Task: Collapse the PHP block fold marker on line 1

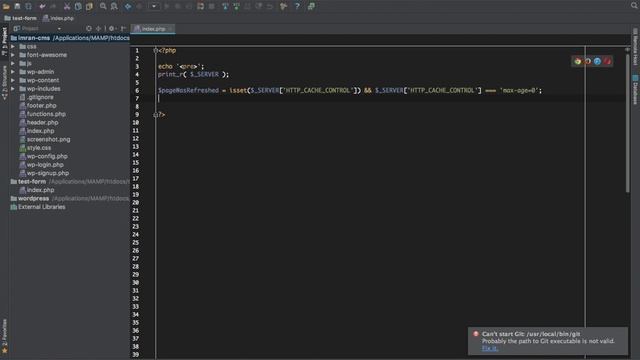Action: (x=156, y=51)
